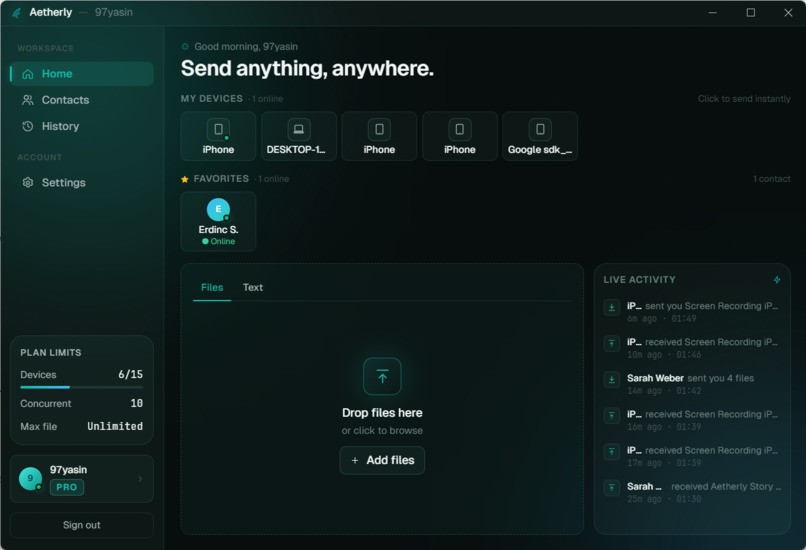Open Contacts from the sidebar

pyautogui.click(x=82, y=100)
